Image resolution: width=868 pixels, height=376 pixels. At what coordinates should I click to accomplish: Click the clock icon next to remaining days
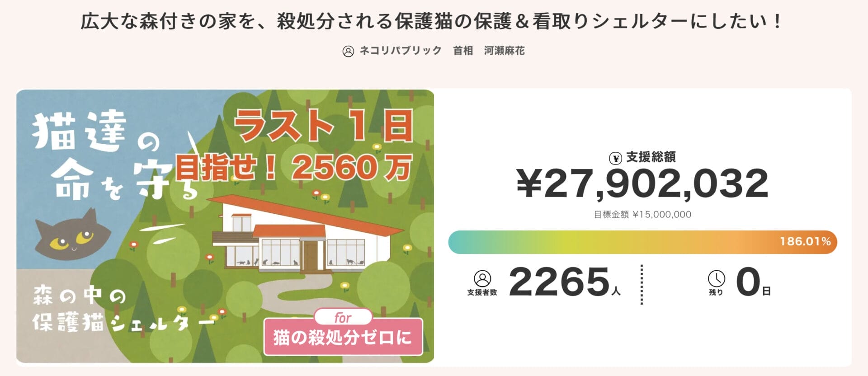pyautogui.click(x=717, y=278)
